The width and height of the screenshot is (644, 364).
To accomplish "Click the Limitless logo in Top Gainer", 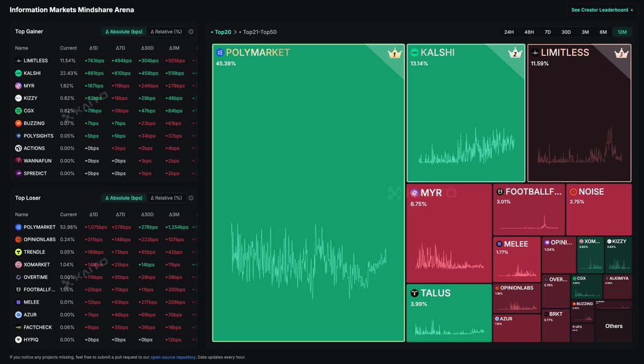I will pyautogui.click(x=18, y=61).
